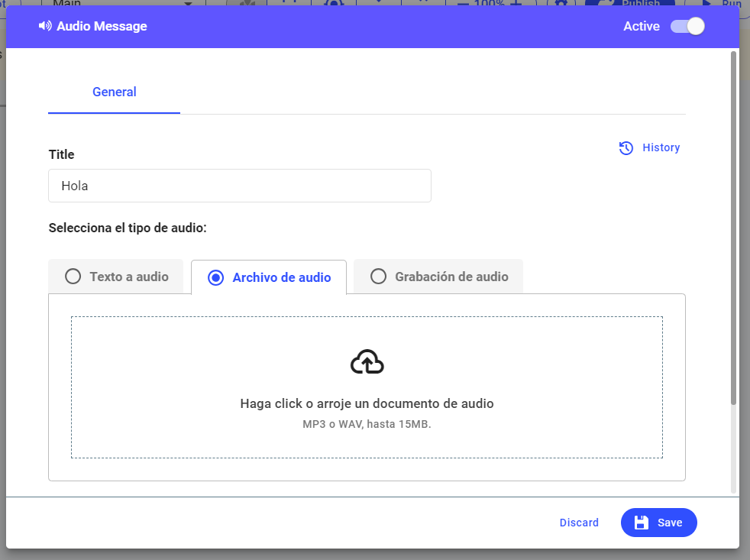
Task: Save the audio message
Action: coord(658,523)
